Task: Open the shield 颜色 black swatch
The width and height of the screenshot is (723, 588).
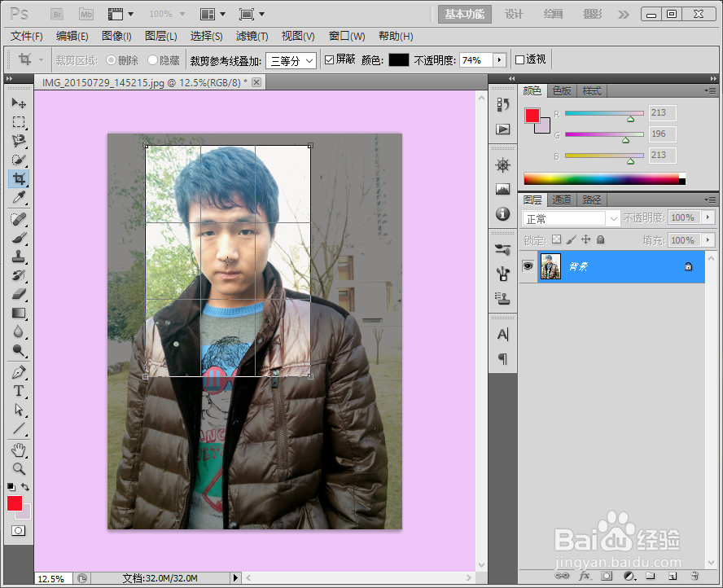Action: coord(399,60)
